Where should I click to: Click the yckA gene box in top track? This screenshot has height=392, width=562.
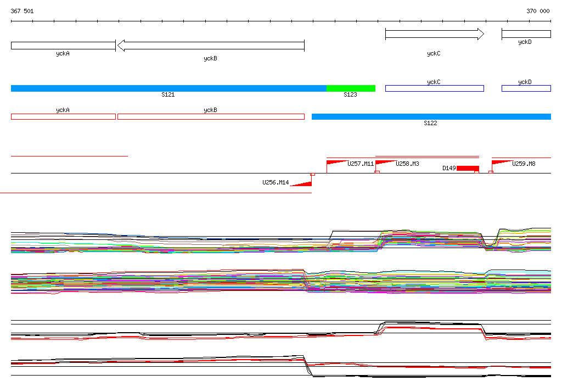coord(63,46)
